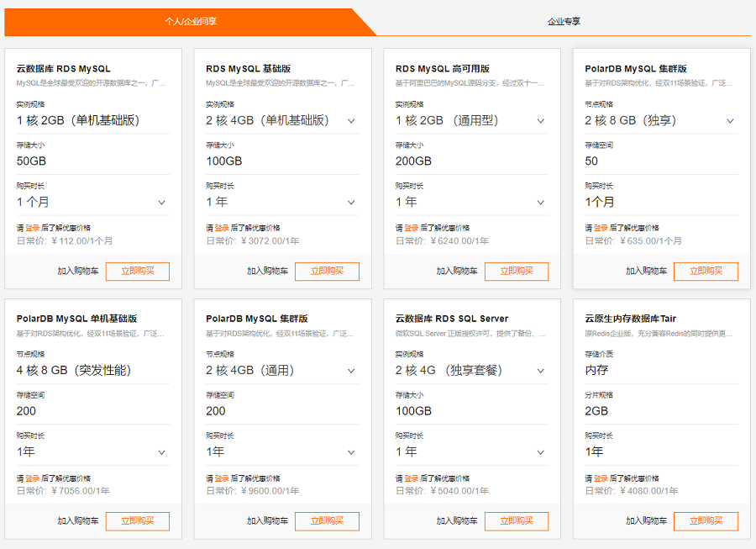The image size is (756, 549).
Task: Expand 节点规格 2核4GB(通用) dropdown
Action: point(282,371)
